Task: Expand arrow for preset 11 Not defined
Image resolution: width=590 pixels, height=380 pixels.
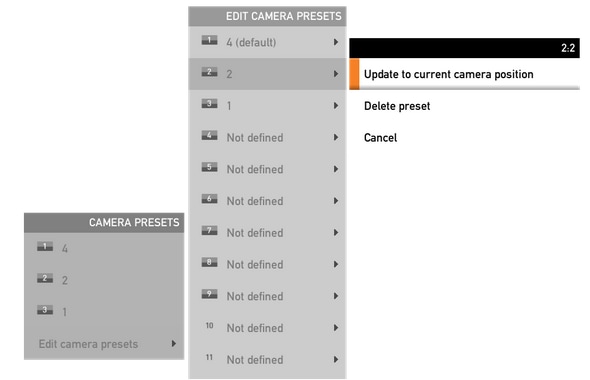Action: point(336,359)
